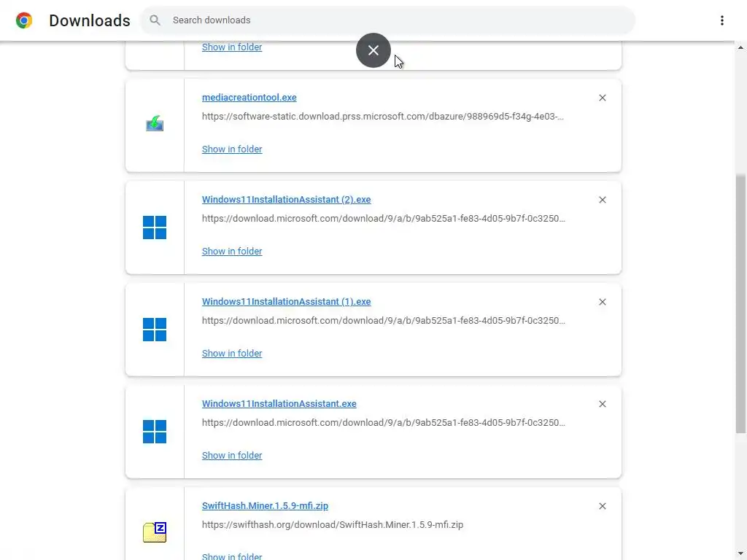The image size is (747, 560).
Task: Click the Windows11InstallationAssistant (1).exe Windows icon
Action: 155,330
